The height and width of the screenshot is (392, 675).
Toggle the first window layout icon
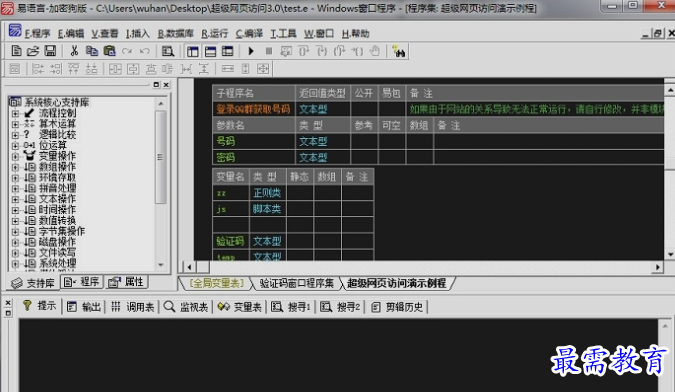coord(192,51)
